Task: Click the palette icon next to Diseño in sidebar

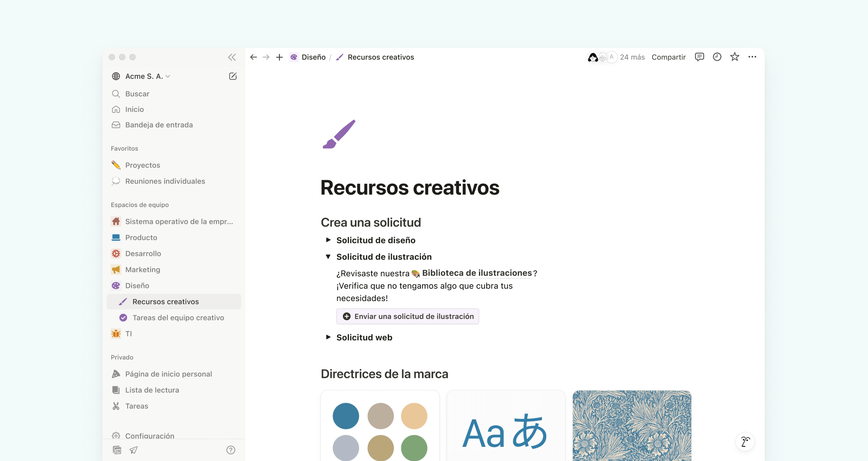Action: pos(116,286)
